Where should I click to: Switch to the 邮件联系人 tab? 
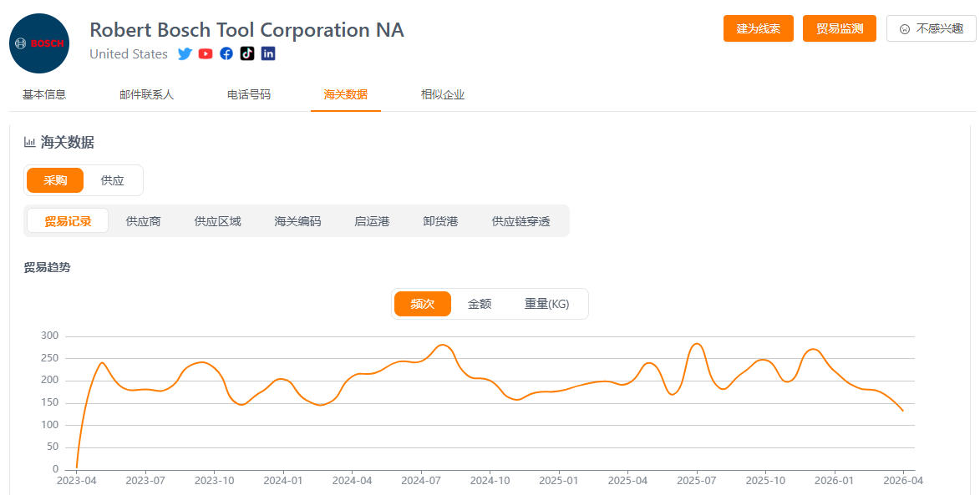coord(146,95)
